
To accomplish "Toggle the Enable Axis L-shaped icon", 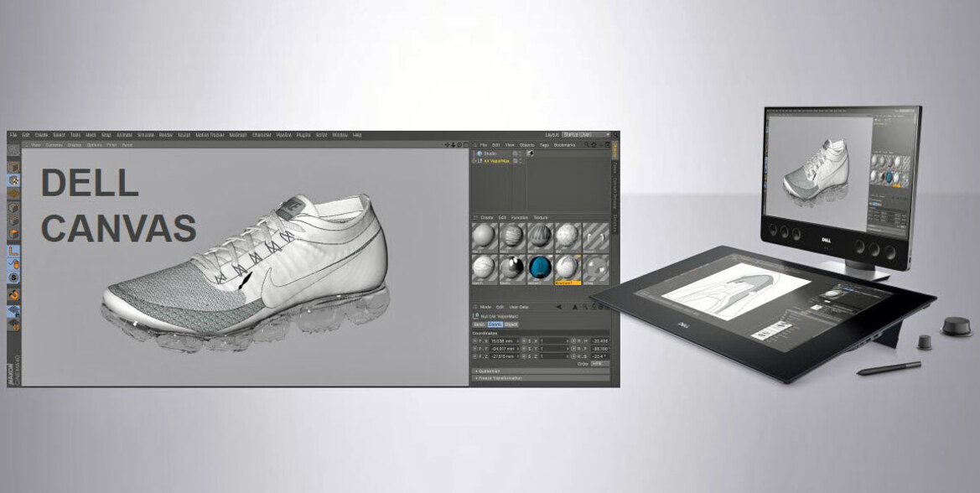I will [13, 251].
